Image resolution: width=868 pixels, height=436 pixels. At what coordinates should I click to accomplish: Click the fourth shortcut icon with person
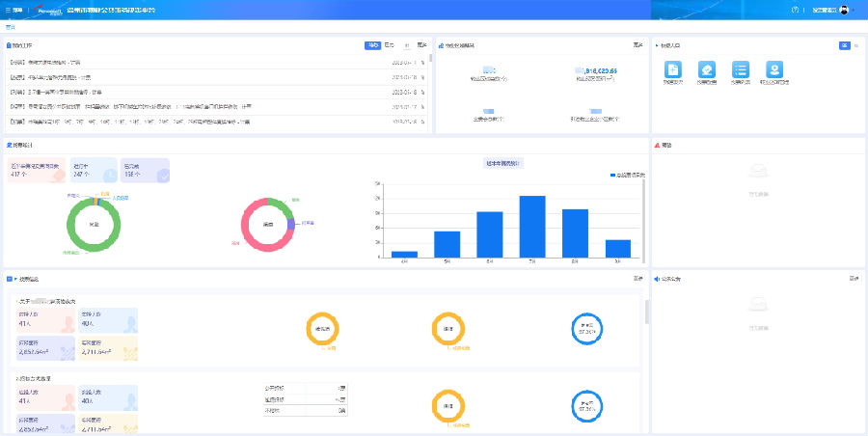click(x=773, y=69)
